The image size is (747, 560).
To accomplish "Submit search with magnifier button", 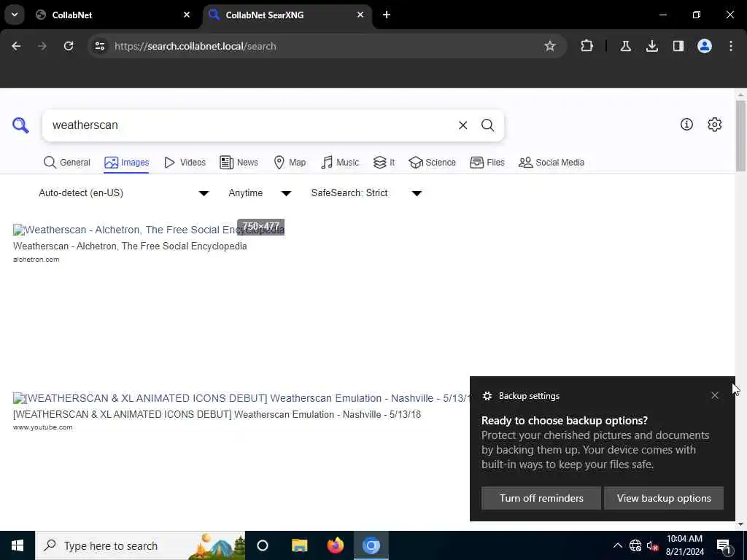I will pos(487,125).
